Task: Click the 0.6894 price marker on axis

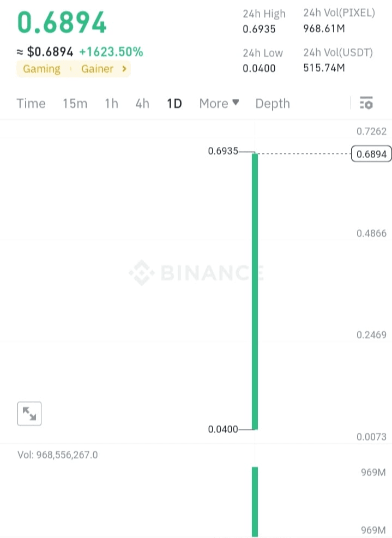Action: (x=371, y=154)
